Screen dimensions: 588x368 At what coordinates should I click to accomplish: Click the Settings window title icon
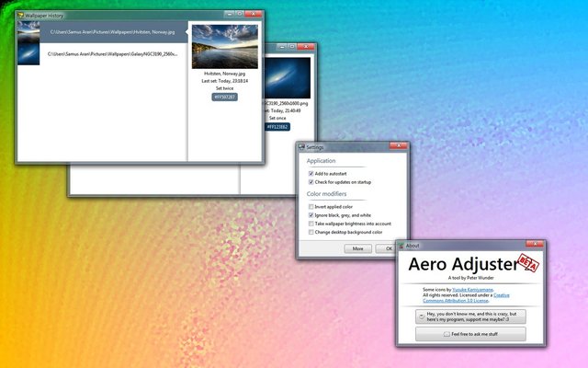tap(300, 146)
